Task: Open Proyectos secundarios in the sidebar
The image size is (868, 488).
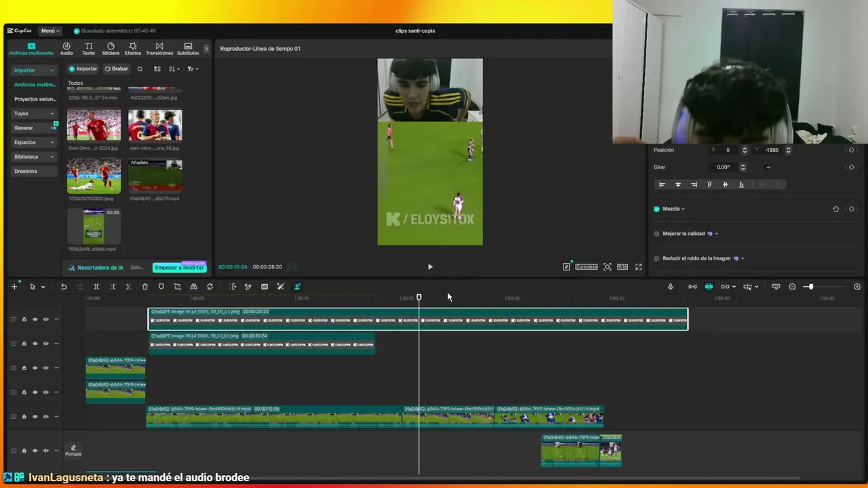Action: pos(35,99)
